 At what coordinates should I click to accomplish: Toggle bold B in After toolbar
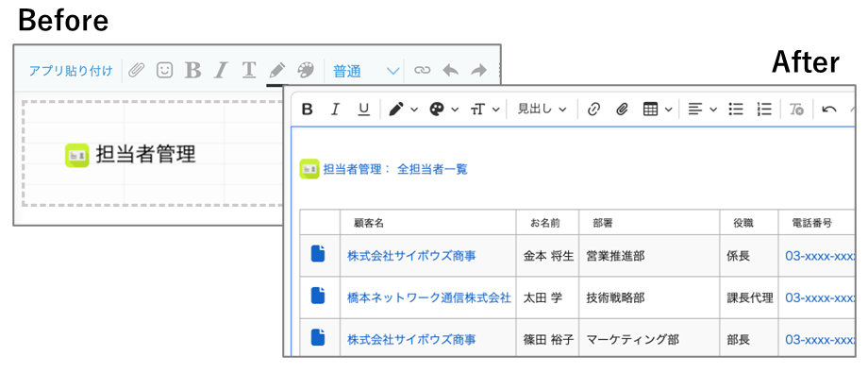pos(308,110)
